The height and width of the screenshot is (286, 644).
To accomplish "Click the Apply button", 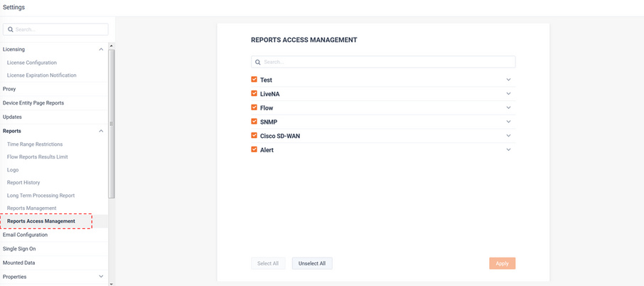I will [x=503, y=263].
